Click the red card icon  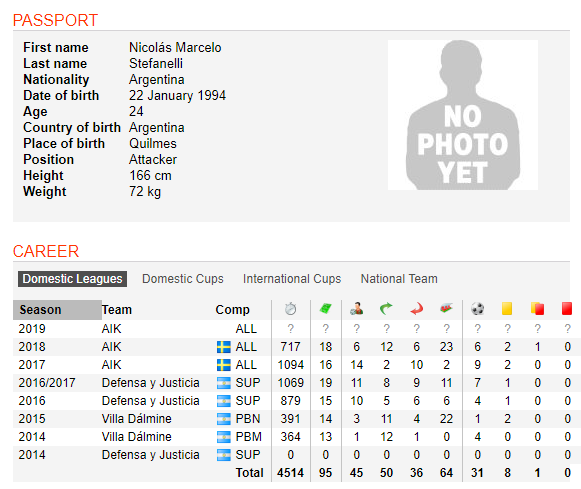(567, 308)
